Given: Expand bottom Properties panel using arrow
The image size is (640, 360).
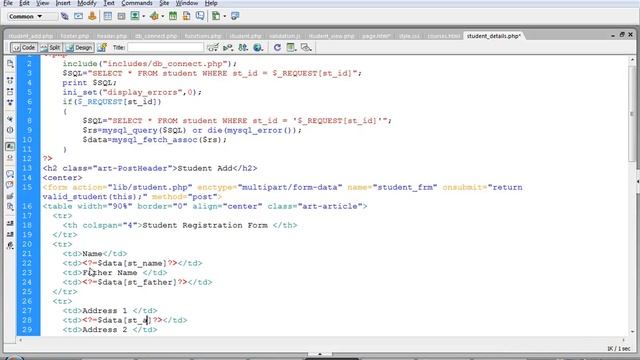Looking at the screenshot, I should 320,354.
